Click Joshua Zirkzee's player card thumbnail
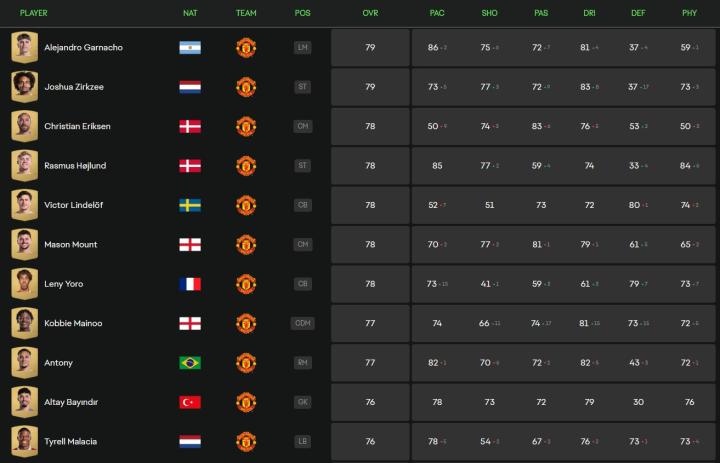Screen dimensions: 720x463 click(x=24, y=87)
